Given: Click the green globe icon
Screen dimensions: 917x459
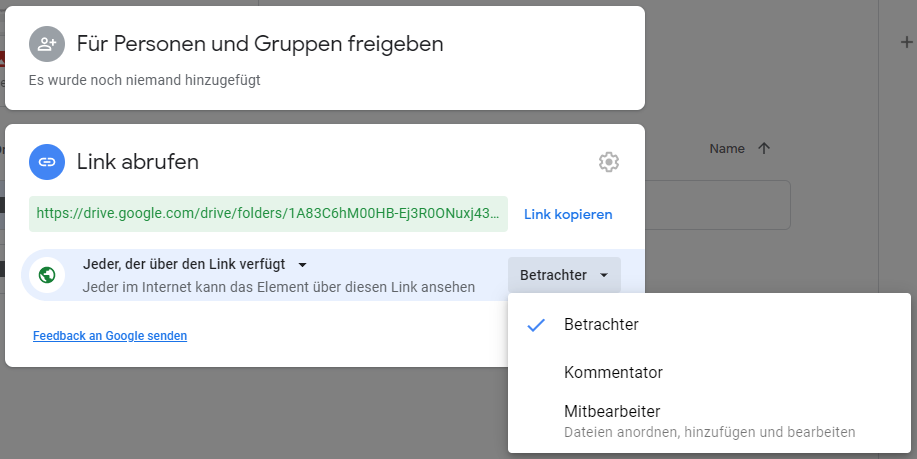Looking at the screenshot, I should pos(46,275).
